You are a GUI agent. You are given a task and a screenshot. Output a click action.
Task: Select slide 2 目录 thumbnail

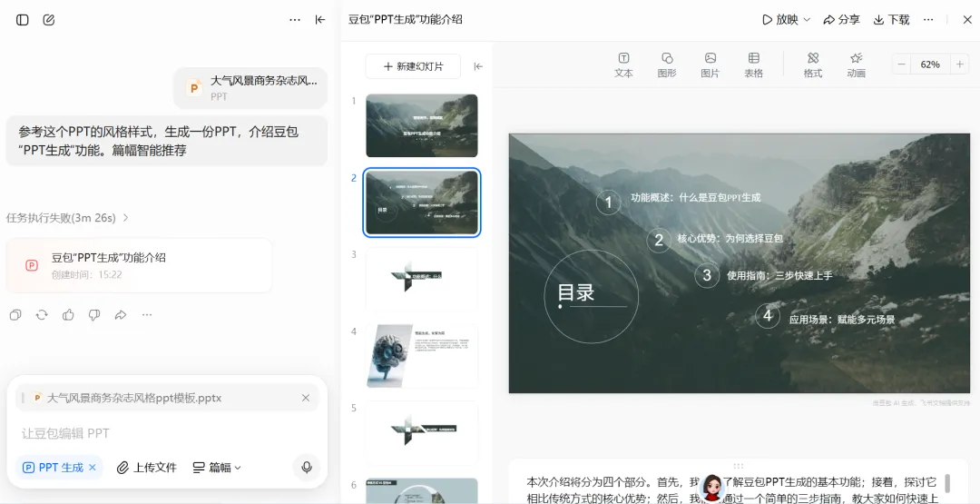(x=422, y=203)
